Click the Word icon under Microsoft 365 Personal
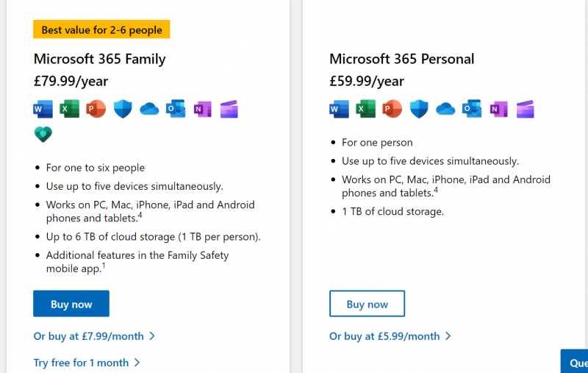 [338, 109]
